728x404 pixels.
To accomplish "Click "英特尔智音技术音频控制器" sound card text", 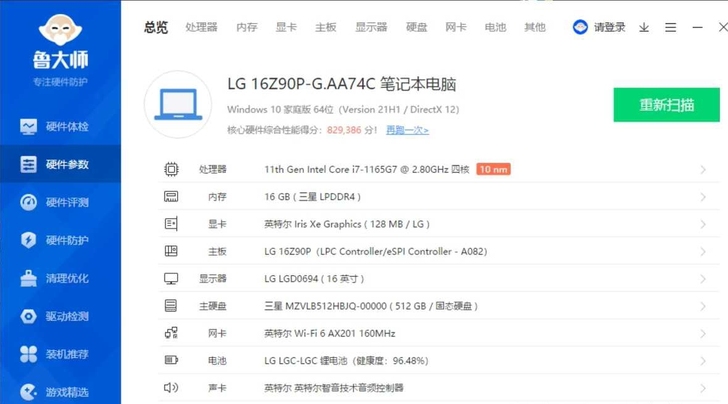I will 349,388.
